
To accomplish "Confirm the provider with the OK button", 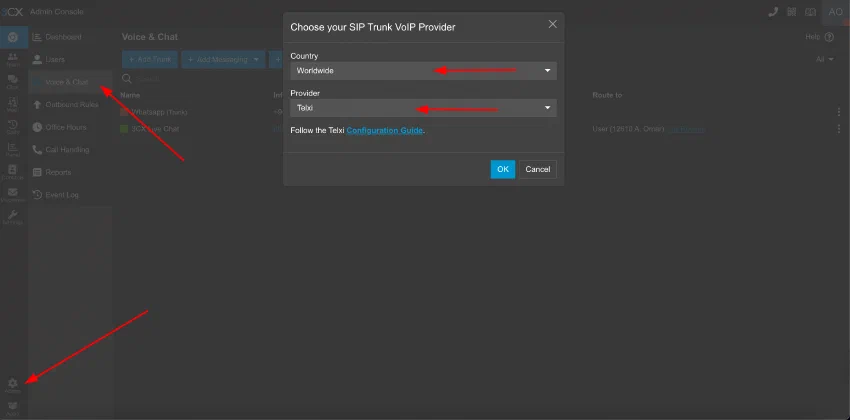I will (x=503, y=169).
